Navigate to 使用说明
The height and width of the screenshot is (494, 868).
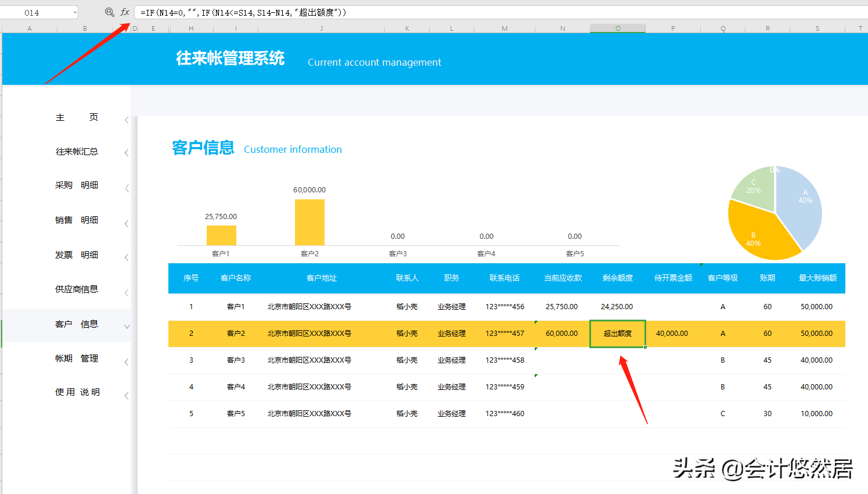78,392
